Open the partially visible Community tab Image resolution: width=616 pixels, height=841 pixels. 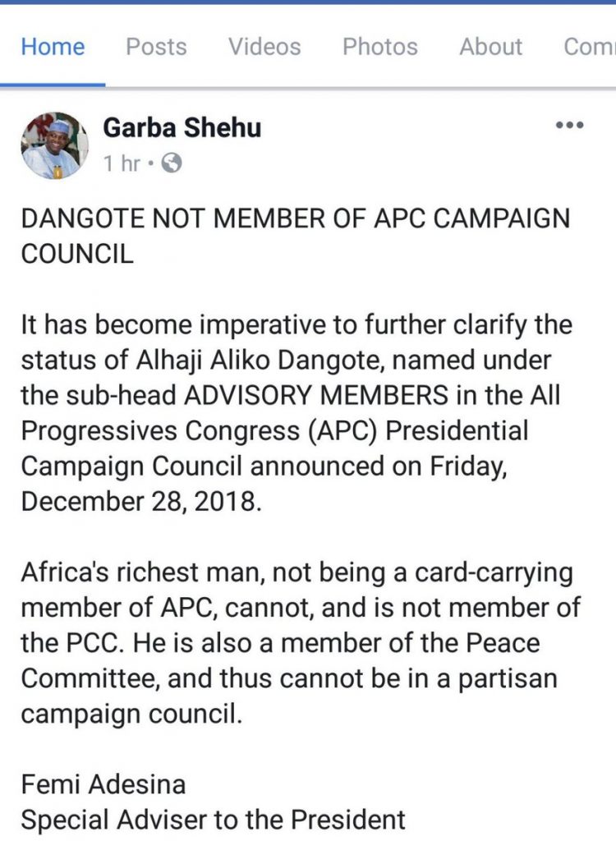point(590,47)
